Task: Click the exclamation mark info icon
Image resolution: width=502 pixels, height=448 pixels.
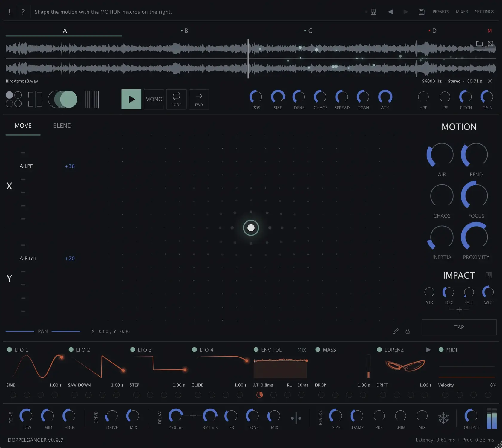Action: (x=10, y=12)
